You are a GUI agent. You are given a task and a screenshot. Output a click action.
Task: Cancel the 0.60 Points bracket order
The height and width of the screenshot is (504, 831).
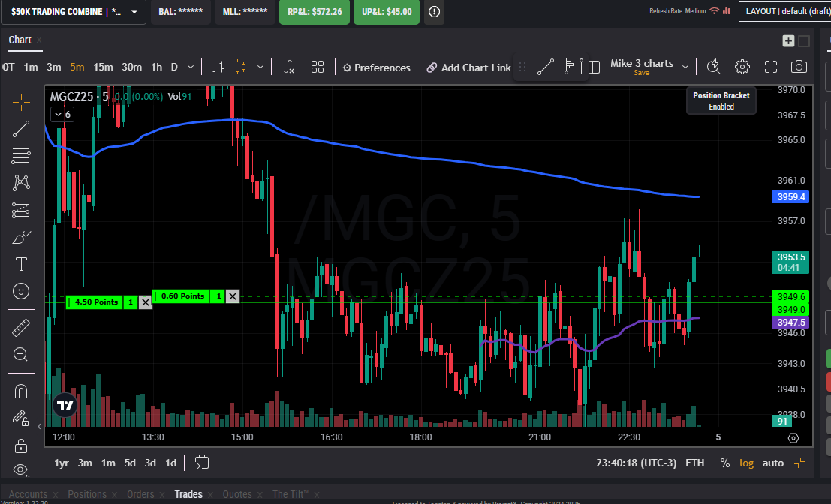pos(232,296)
